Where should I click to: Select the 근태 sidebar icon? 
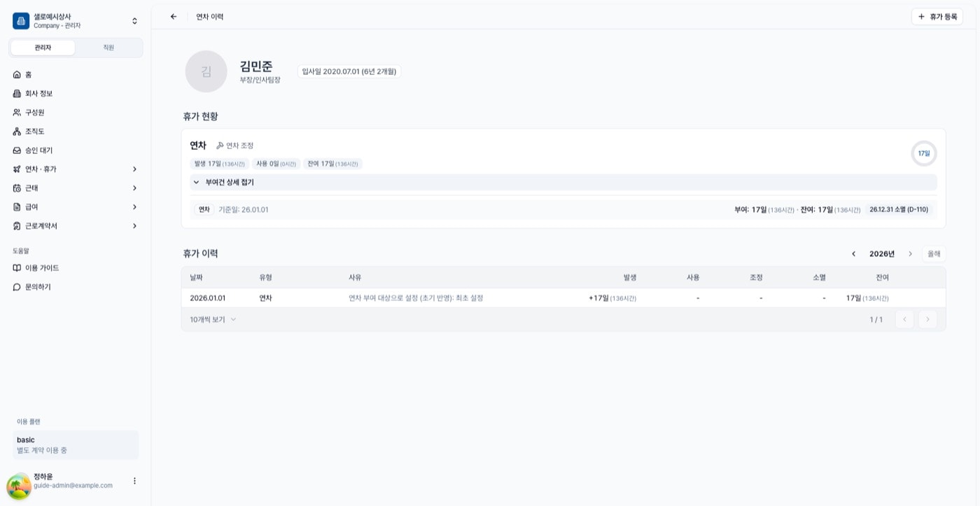click(x=17, y=188)
